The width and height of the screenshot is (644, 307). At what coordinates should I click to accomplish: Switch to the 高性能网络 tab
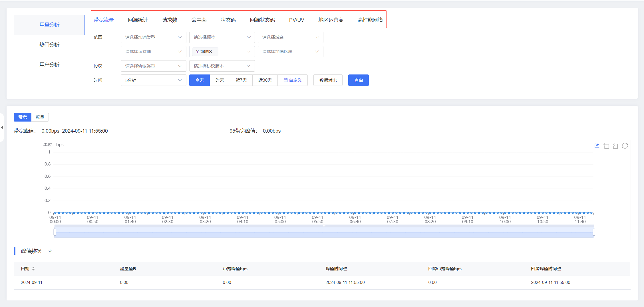(370, 20)
